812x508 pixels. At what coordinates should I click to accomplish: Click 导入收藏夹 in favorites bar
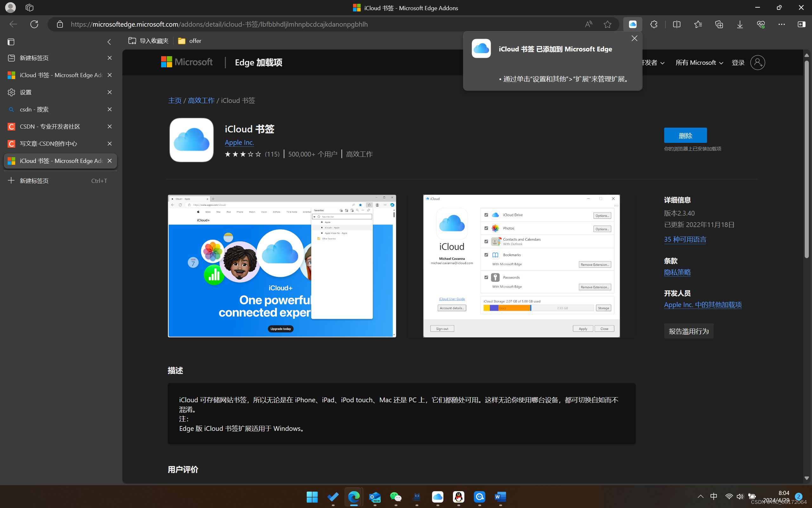click(x=148, y=41)
